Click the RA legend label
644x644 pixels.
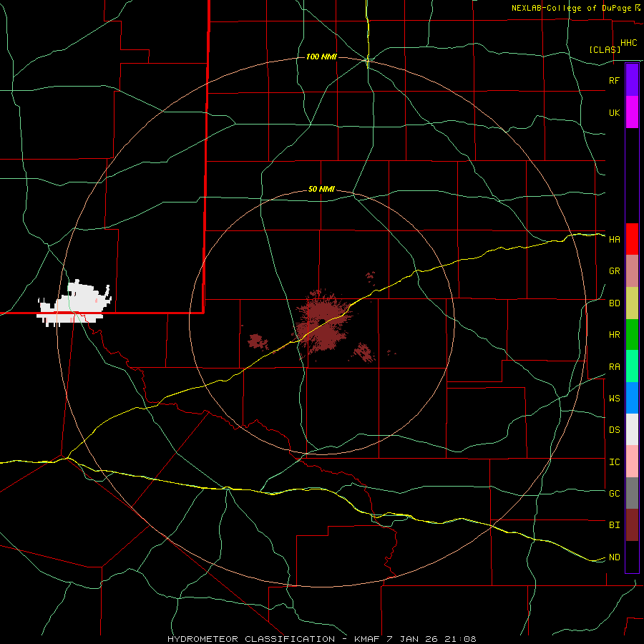(x=614, y=367)
